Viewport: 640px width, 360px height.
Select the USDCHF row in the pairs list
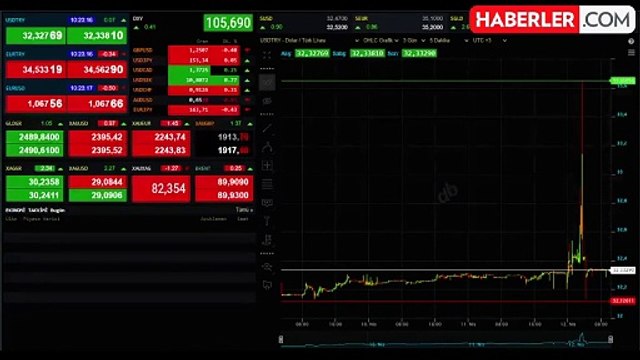coord(191,90)
